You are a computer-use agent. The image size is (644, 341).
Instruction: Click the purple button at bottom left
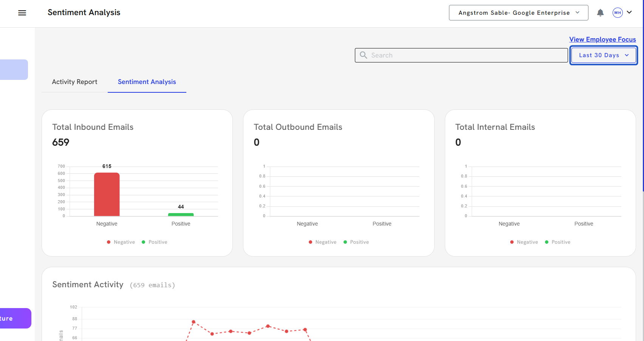tap(14, 318)
